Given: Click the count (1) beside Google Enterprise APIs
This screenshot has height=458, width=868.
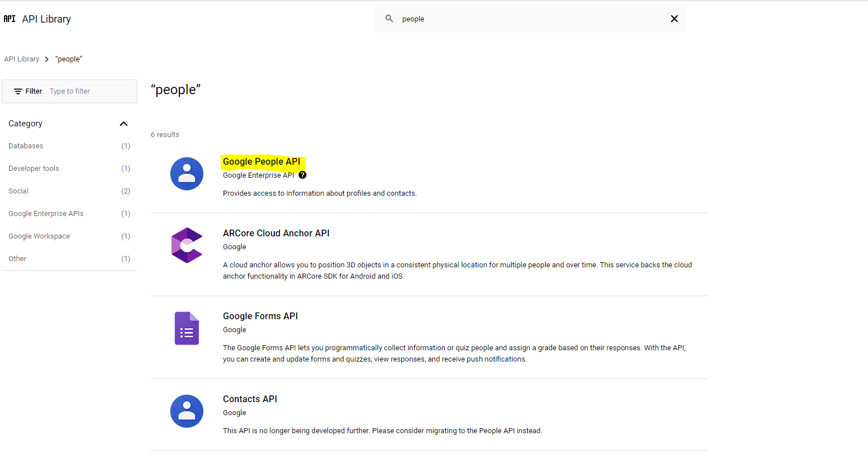Looking at the screenshot, I should (x=126, y=214).
